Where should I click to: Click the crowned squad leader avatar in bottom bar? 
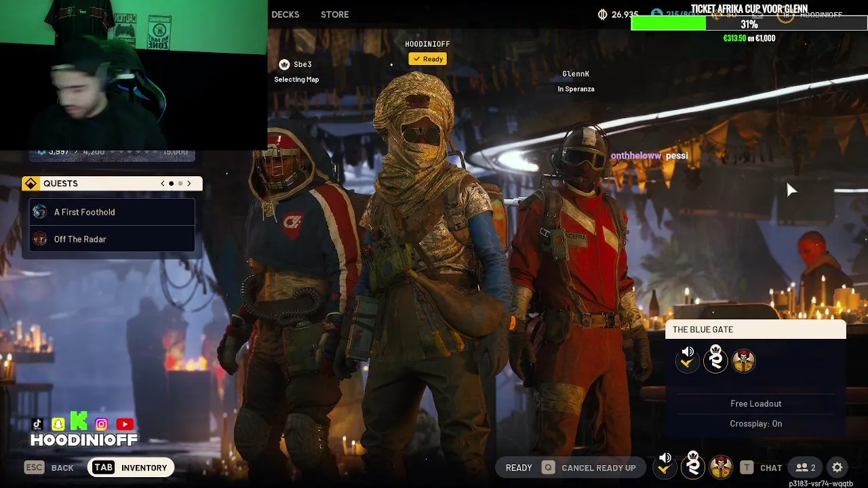(693, 465)
